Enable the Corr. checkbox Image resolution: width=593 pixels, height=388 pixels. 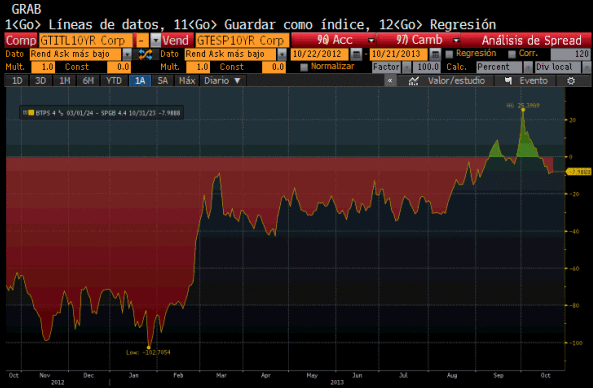[x=512, y=54]
